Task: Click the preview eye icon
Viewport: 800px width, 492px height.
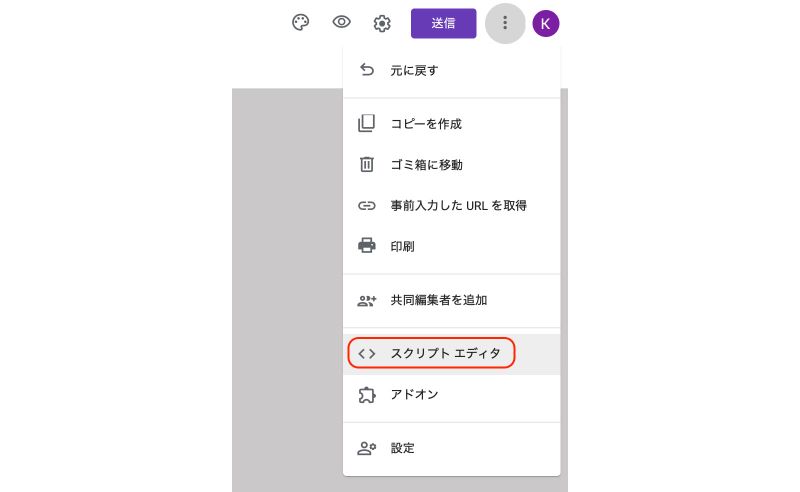Action: click(x=341, y=22)
